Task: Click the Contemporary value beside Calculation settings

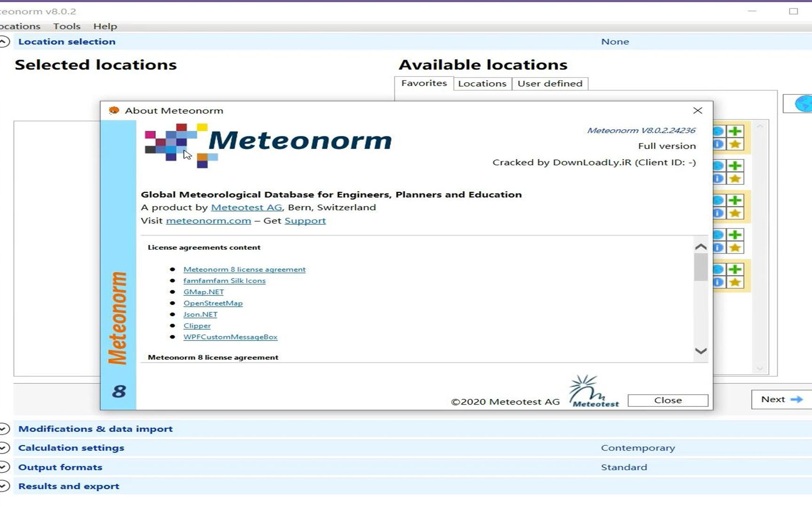Action: pos(638,448)
